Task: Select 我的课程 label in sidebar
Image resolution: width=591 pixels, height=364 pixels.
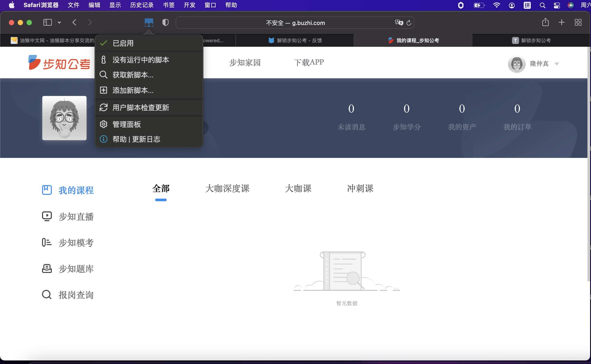Action: pyautogui.click(x=76, y=190)
